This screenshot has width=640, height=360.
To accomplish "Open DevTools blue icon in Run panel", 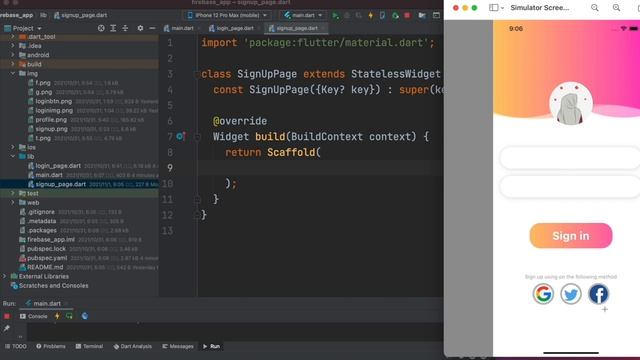I will [84, 316].
